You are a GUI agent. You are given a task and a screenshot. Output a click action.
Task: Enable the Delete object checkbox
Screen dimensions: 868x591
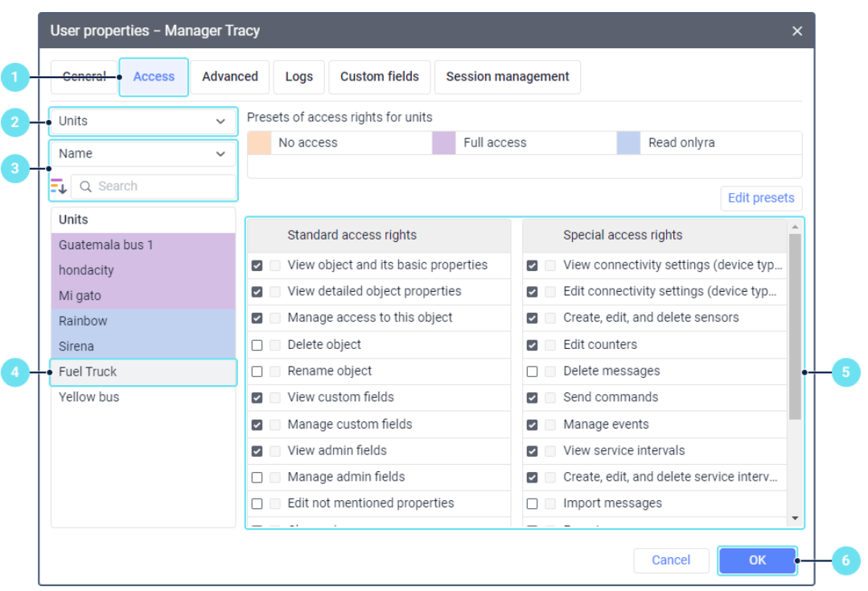(257, 345)
